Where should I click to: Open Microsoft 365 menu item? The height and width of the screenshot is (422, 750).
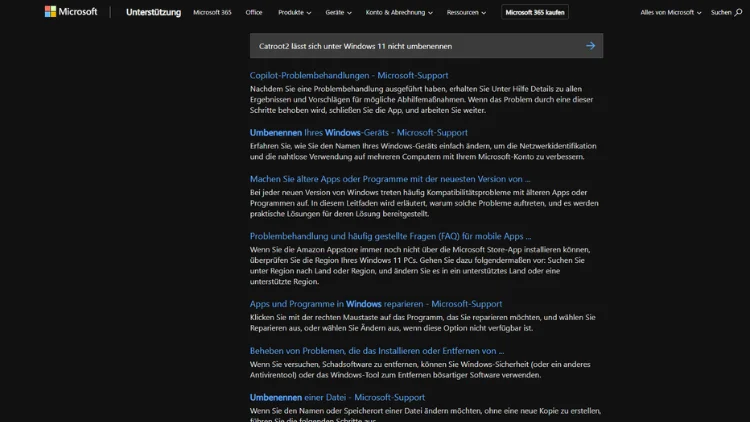(x=212, y=12)
